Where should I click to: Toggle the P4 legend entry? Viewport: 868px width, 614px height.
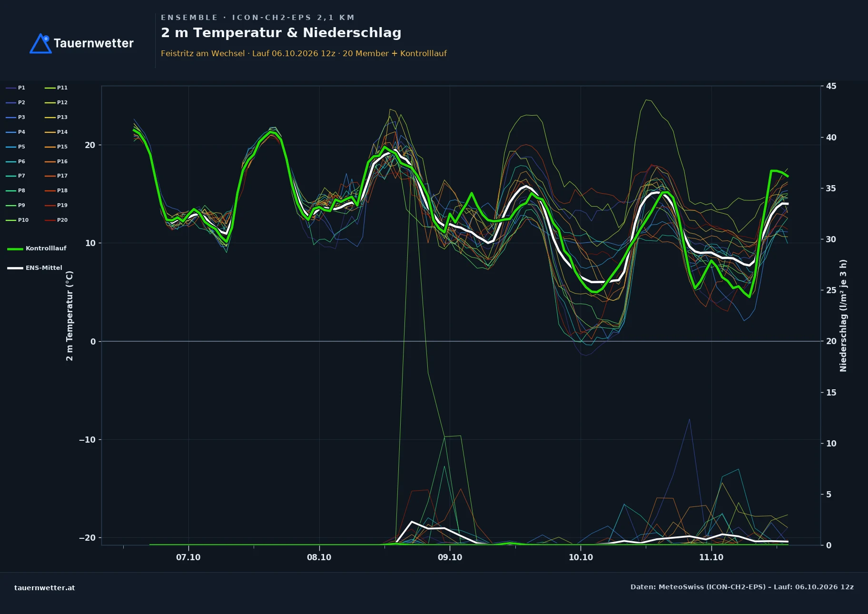pyautogui.click(x=15, y=132)
